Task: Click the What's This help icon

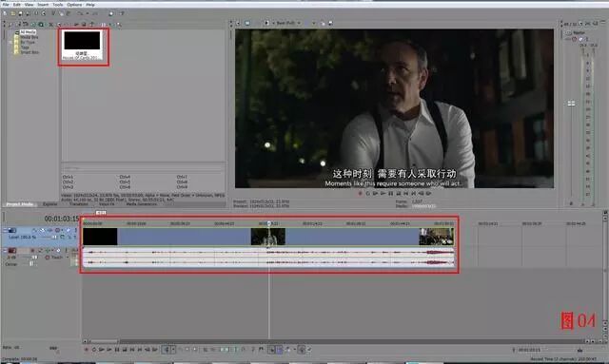Action: click(x=122, y=13)
